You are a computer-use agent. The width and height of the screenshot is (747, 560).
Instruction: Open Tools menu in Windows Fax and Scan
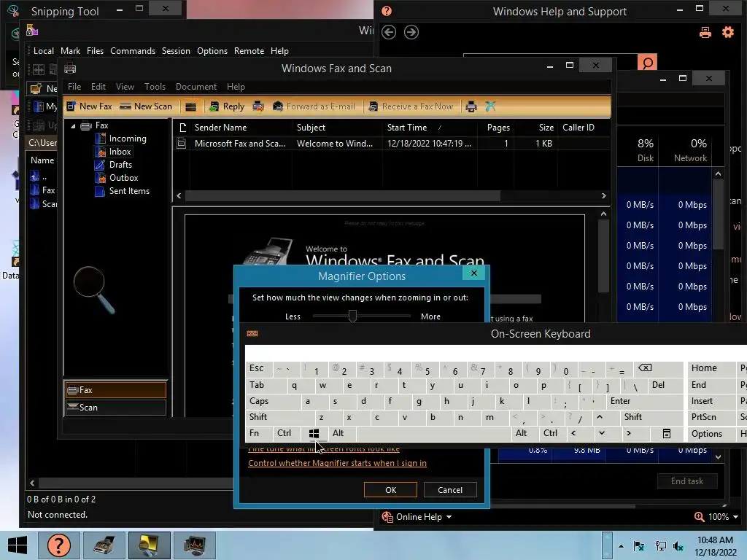coord(155,87)
